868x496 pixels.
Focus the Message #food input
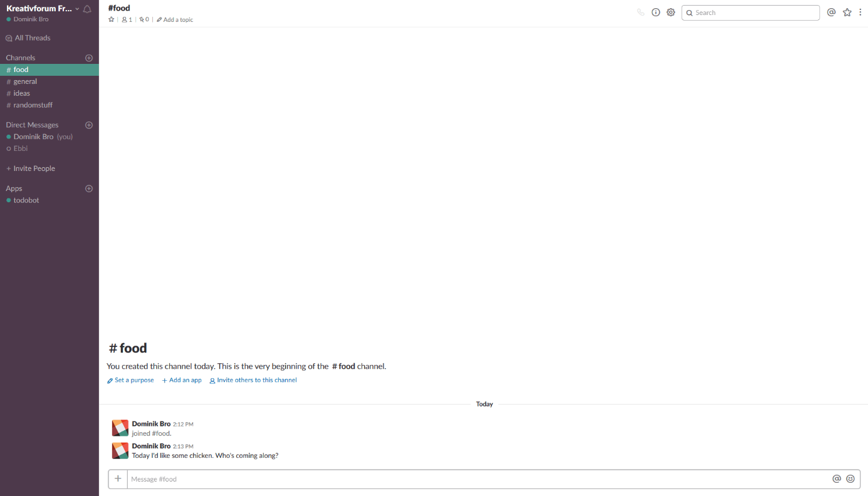(x=479, y=479)
